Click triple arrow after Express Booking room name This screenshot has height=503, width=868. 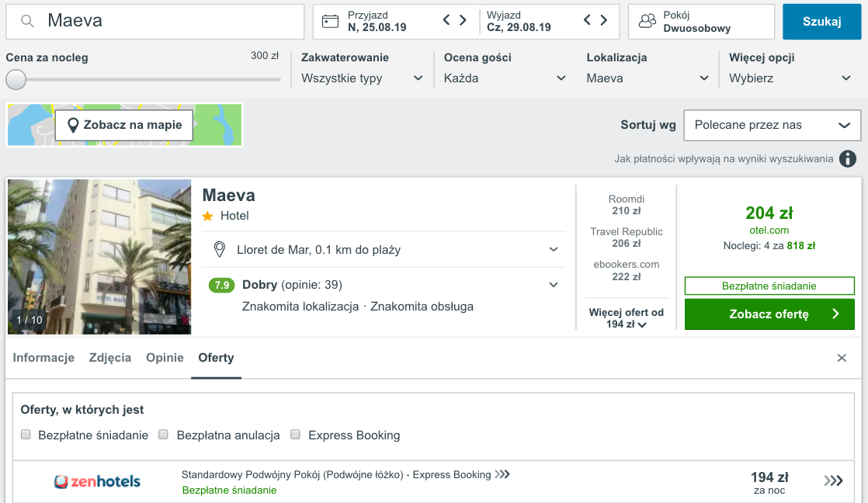point(502,474)
